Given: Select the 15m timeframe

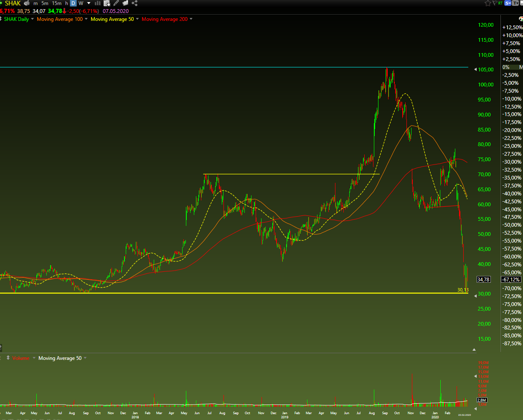Looking at the screenshot, I should [x=56, y=3].
